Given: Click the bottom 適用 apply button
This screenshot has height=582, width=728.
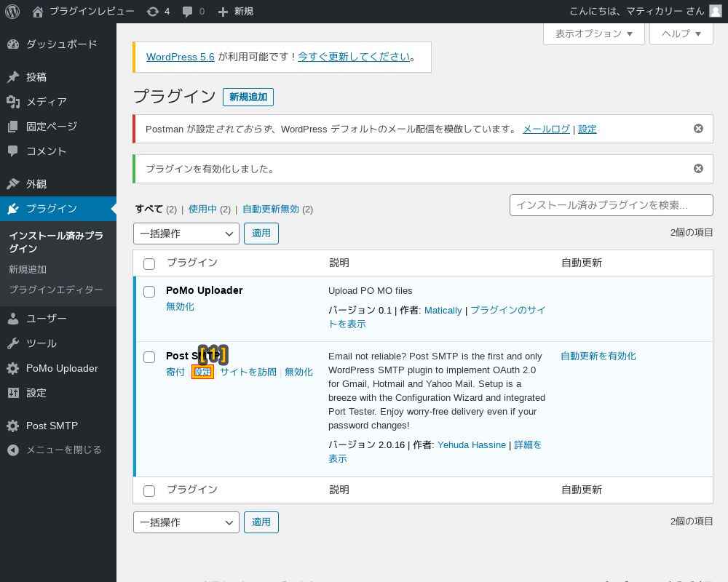Looking at the screenshot, I should (x=261, y=522).
